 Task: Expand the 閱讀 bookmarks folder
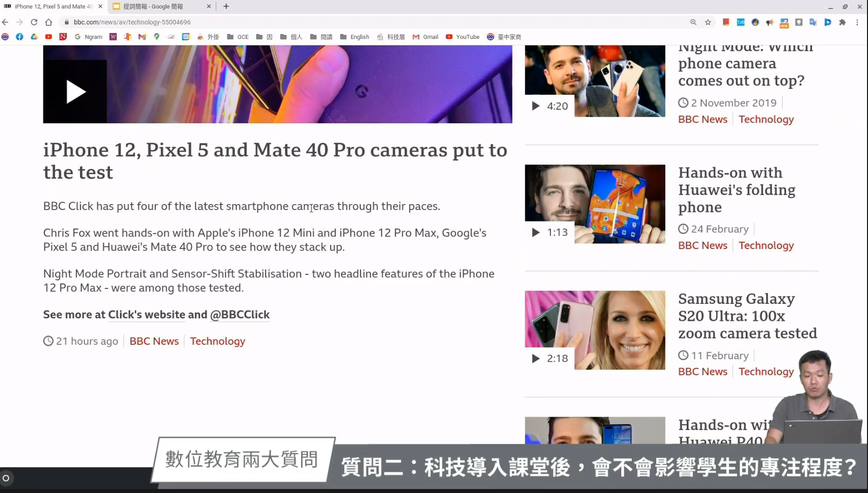coord(321,37)
